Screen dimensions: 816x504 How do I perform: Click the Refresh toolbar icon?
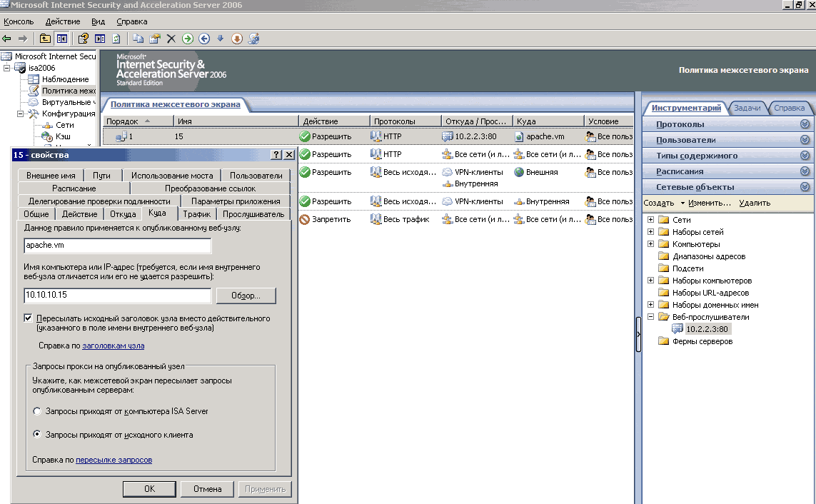point(116,39)
